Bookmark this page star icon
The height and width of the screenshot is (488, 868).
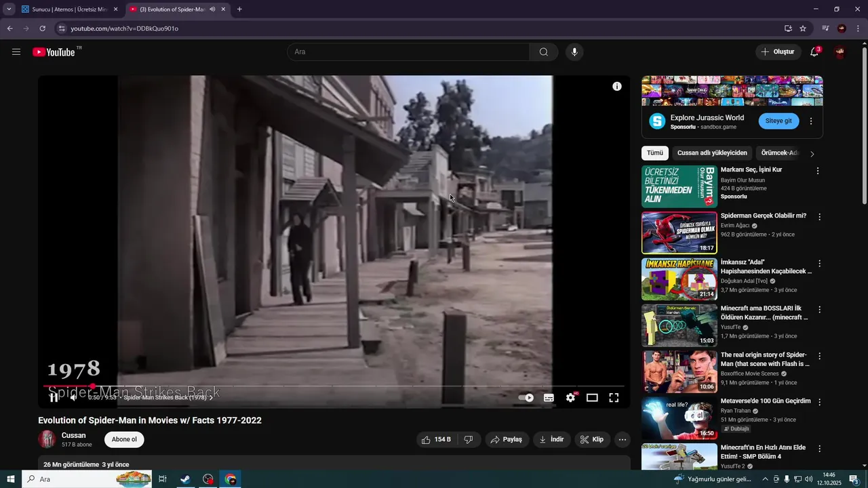tap(803, 28)
